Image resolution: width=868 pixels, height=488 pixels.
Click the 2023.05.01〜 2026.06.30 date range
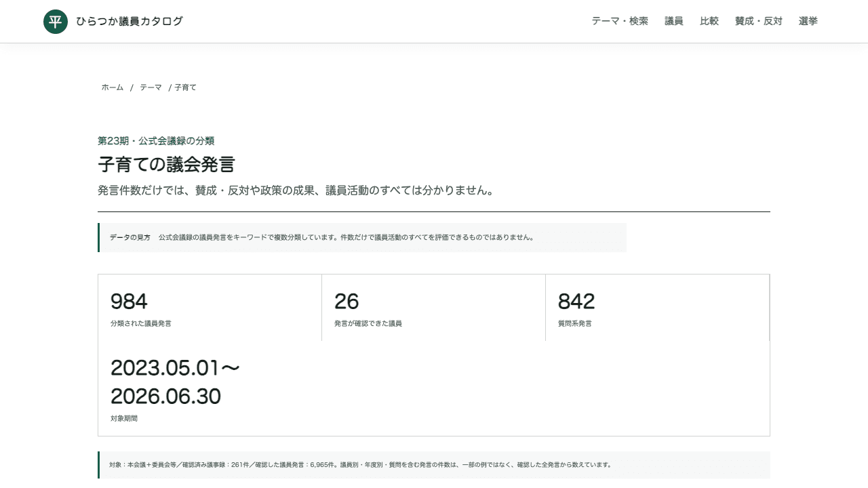coord(176,382)
